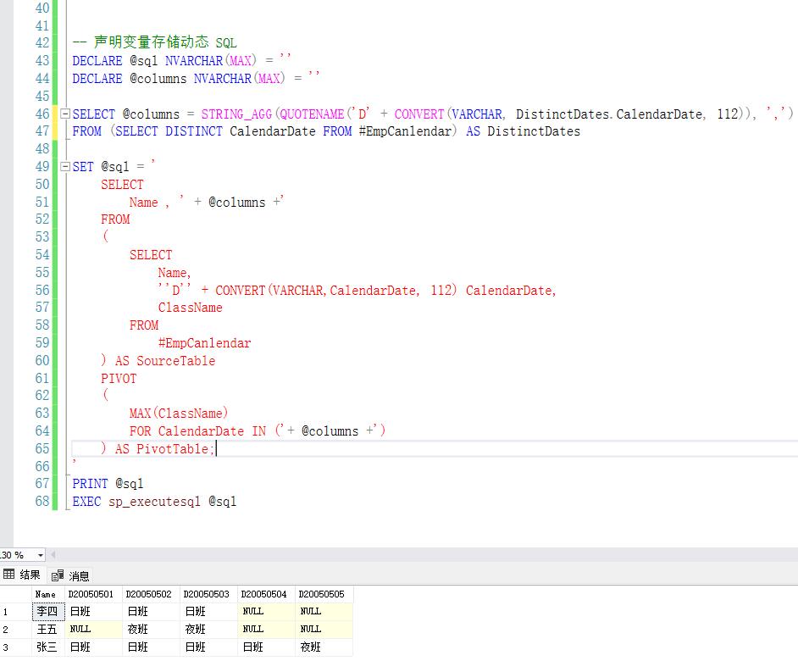Select the 张三 name cell
This screenshot has height=672, width=798.
tap(47, 647)
